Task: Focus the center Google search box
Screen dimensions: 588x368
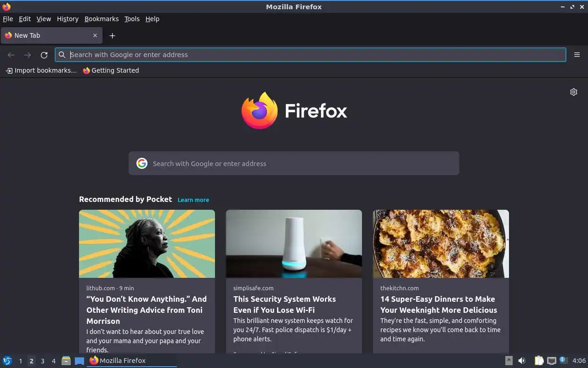Action: (294, 163)
